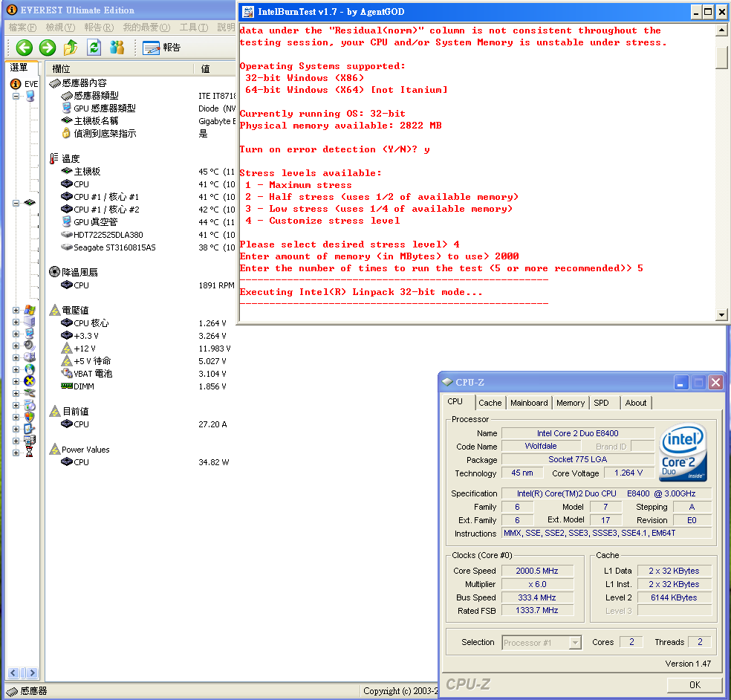This screenshot has height=700, width=731.
Task: Click the refresh icon in EVEREST toolbar
Action: tap(94, 48)
